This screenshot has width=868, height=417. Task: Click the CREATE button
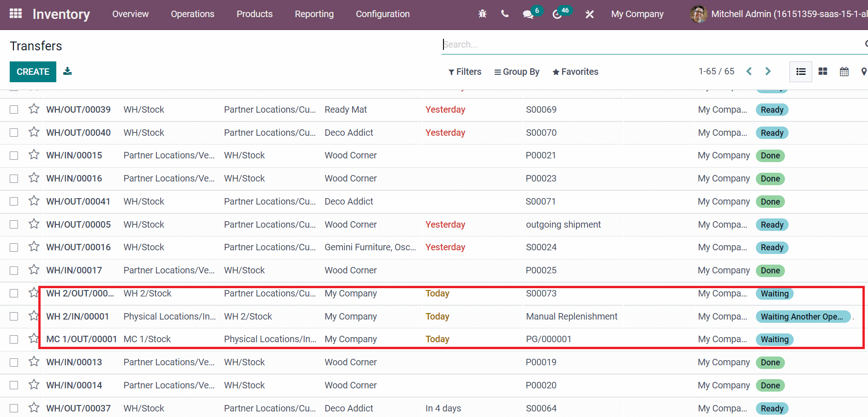[x=33, y=72]
